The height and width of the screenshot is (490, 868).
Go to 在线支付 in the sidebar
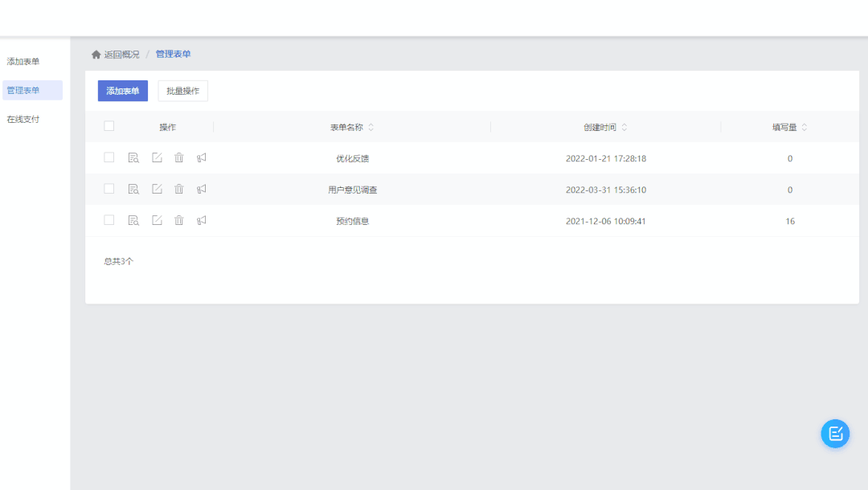(23, 119)
